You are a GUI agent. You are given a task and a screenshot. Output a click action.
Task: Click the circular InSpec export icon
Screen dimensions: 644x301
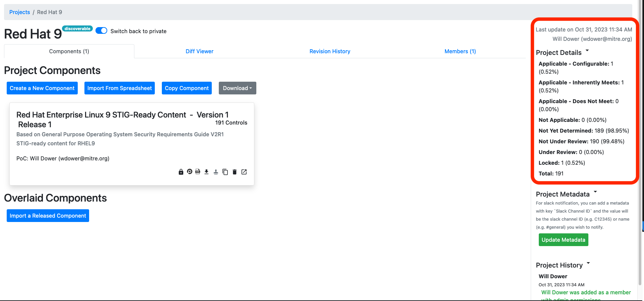pos(190,172)
